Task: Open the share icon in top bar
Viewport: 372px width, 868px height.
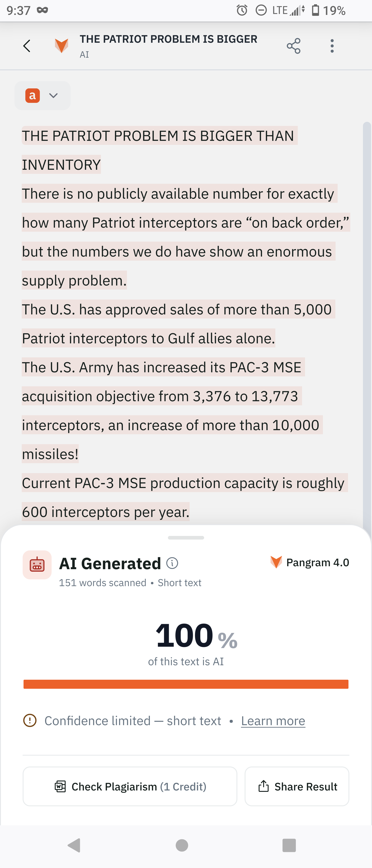Action: [293, 46]
